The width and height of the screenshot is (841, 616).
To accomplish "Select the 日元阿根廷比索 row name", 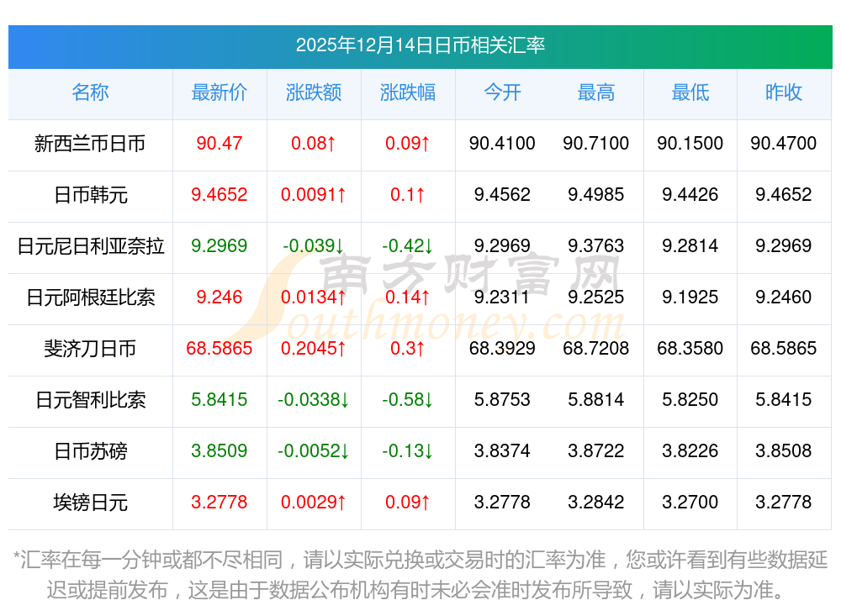I will pos(90,297).
